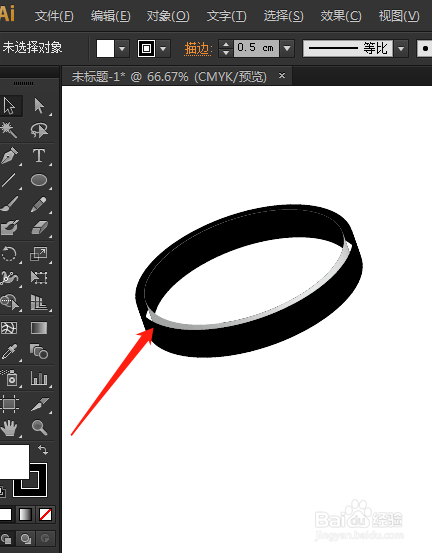Click stroke swatch in control bar
The image size is (432, 553).
coord(146,48)
